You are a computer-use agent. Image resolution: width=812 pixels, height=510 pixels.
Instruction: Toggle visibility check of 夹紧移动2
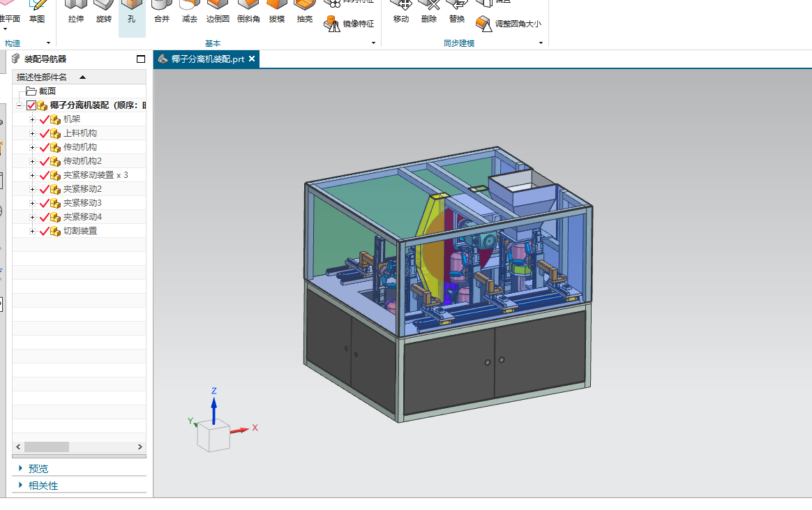[x=45, y=190]
